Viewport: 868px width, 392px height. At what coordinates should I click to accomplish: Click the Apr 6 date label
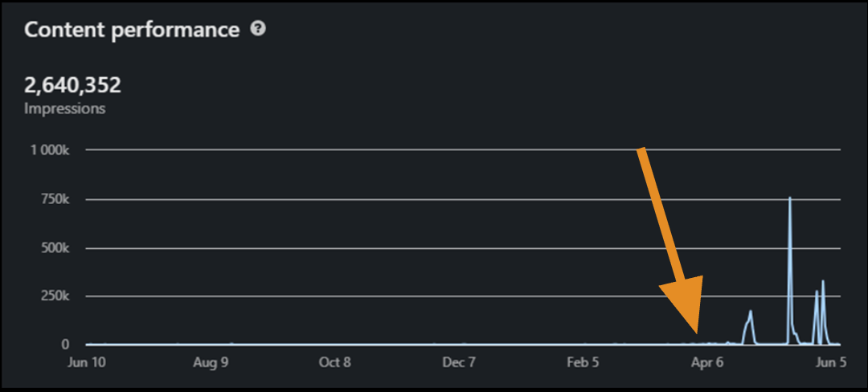[706, 362]
